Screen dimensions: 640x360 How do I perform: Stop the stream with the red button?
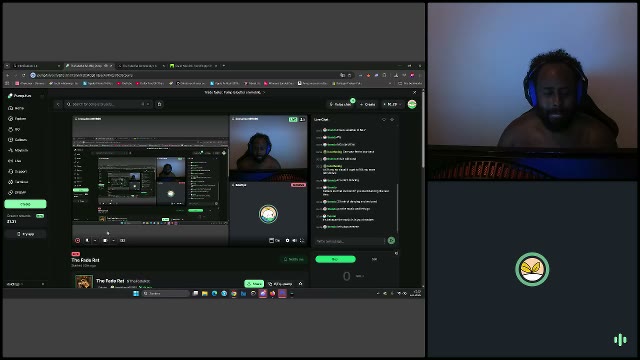[78, 240]
